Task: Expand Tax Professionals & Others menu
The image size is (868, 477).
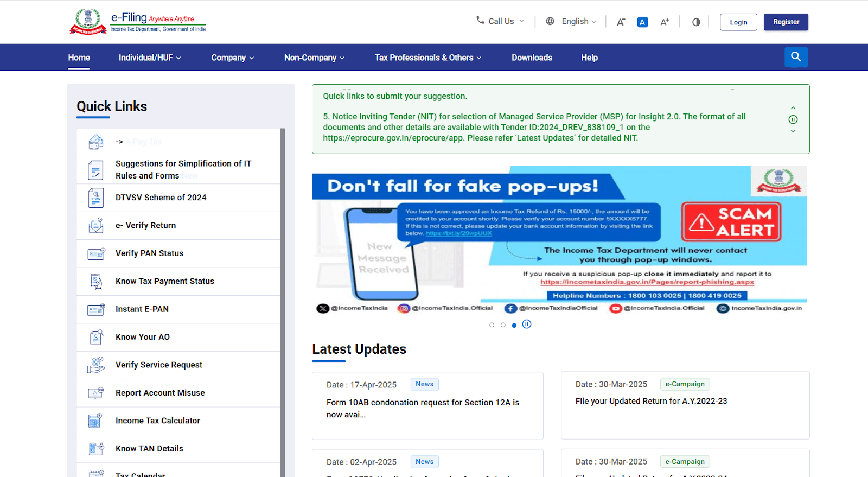Action: [x=428, y=58]
